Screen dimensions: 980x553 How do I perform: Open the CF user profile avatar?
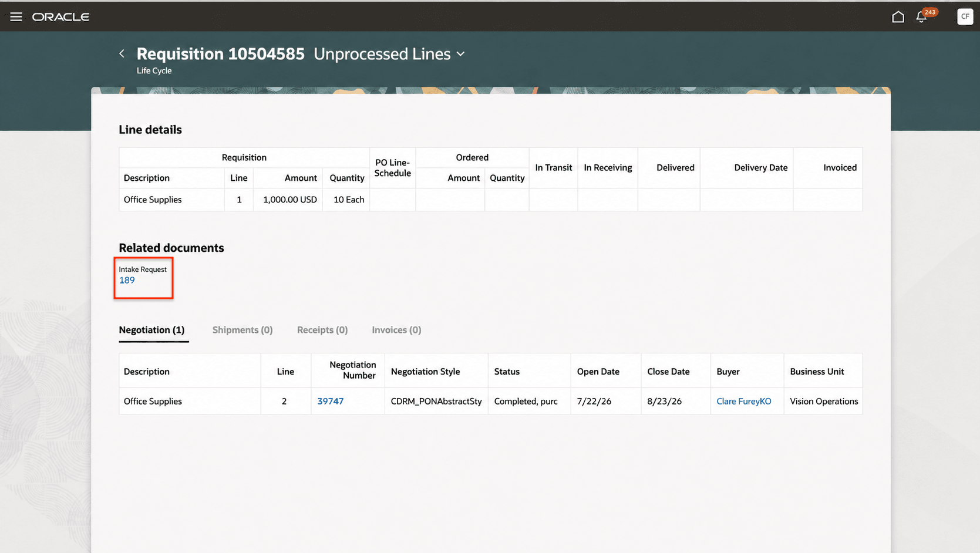[965, 16]
